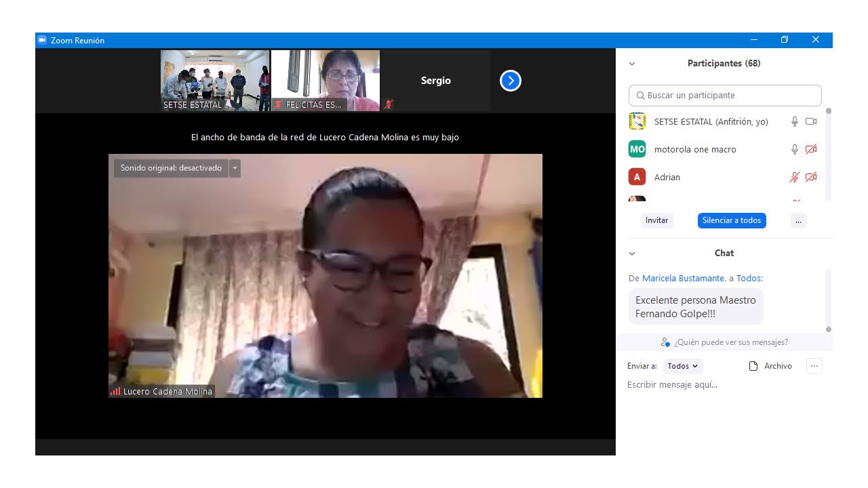
Task: Click motorola one macro MO avatar
Action: pos(637,149)
